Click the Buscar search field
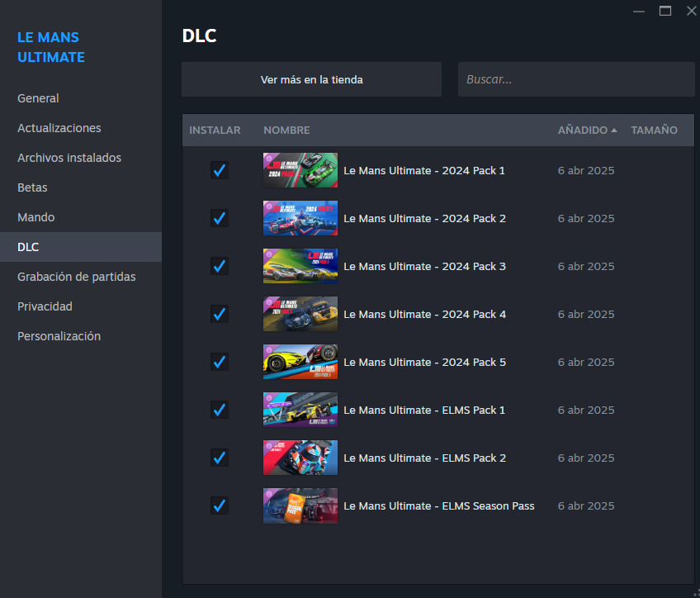 point(575,80)
